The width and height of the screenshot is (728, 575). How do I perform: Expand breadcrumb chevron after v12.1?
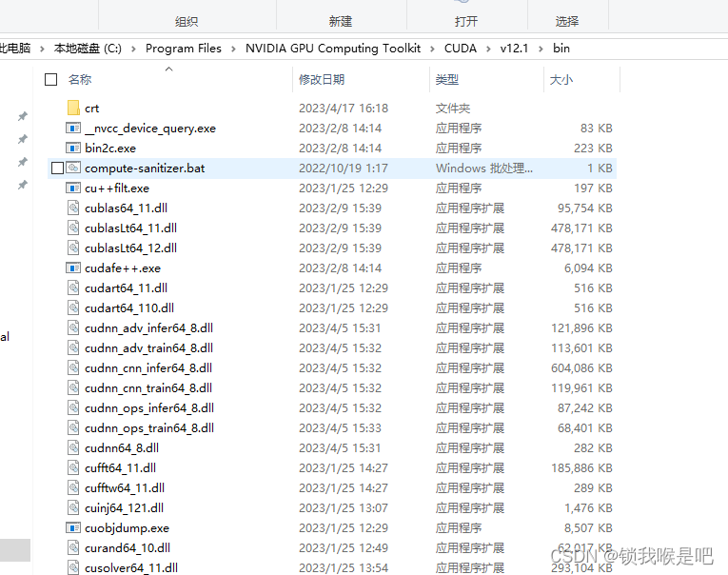pyautogui.click(x=541, y=49)
